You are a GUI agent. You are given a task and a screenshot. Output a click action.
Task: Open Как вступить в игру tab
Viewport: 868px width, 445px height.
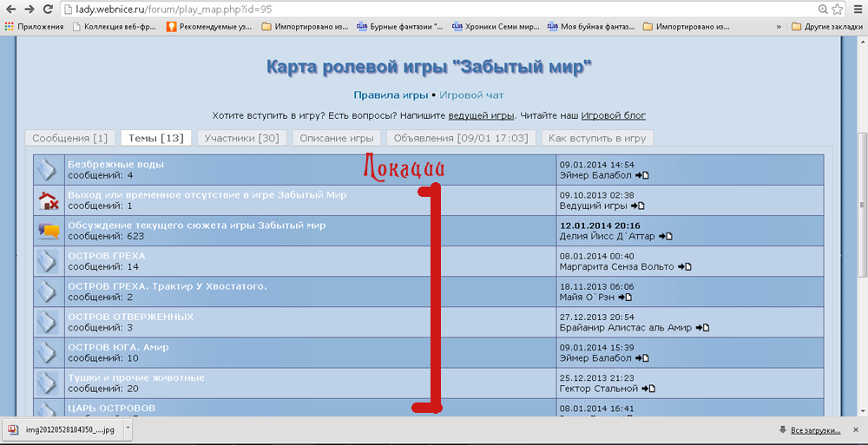[x=598, y=138]
